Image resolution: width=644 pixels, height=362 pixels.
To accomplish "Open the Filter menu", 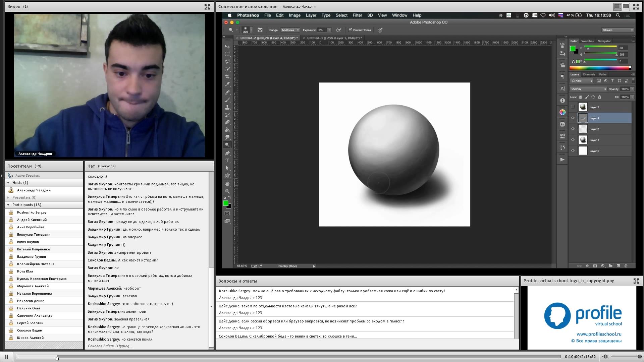I will tap(357, 15).
